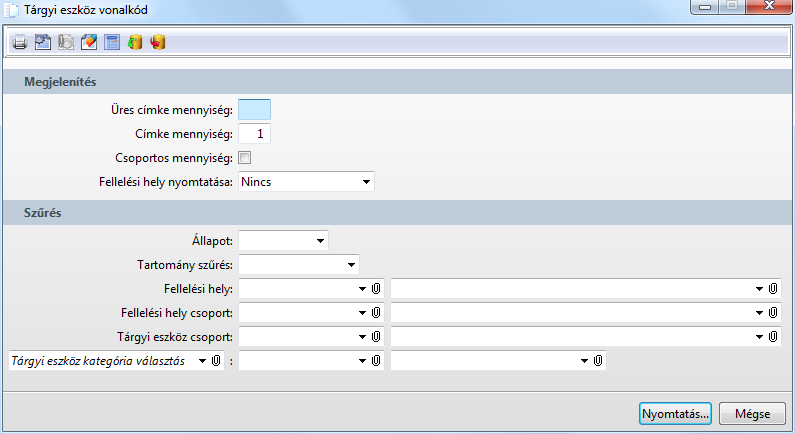Click the Szűrés section header
Image resolution: width=795 pixels, height=434 pixels.
tap(398, 212)
